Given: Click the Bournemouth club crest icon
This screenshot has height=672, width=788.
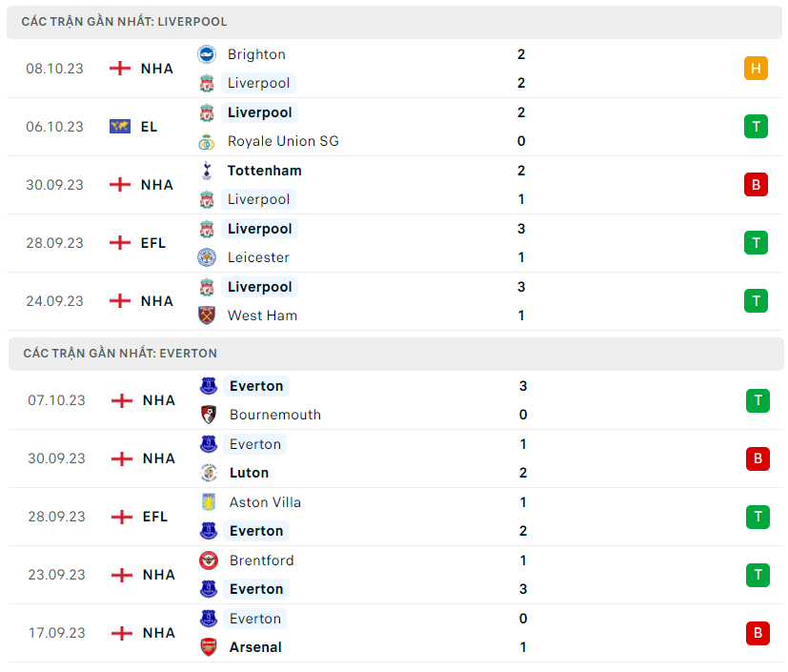Looking at the screenshot, I should coord(209,415).
